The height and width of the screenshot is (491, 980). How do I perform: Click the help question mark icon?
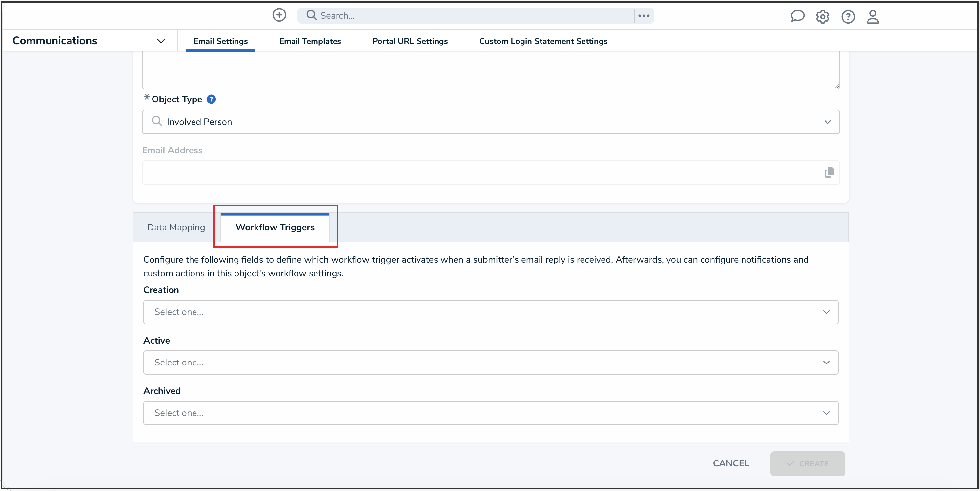click(847, 17)
